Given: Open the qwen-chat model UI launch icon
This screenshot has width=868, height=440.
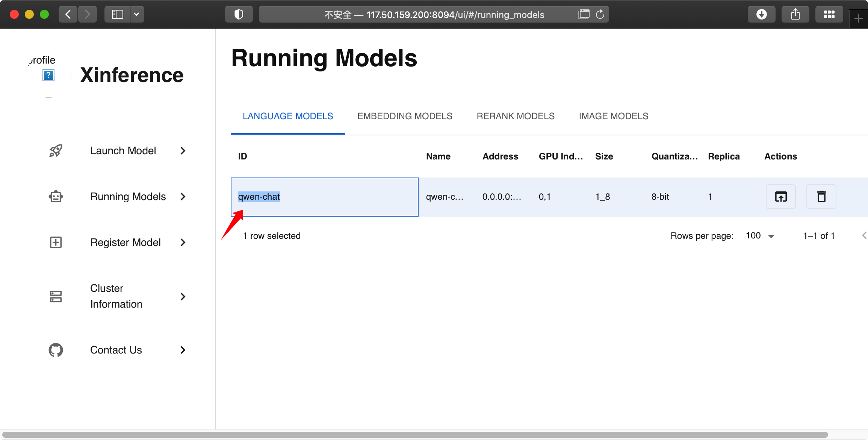Looking at the screenshot, I should pyautogui.click(x=780, y=197).
